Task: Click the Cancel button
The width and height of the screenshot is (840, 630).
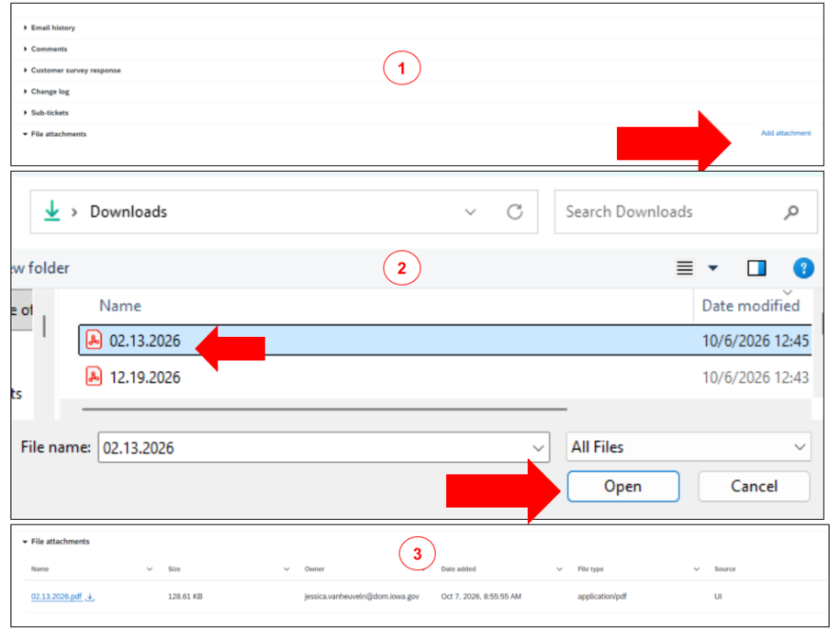Action: point(754,487)
